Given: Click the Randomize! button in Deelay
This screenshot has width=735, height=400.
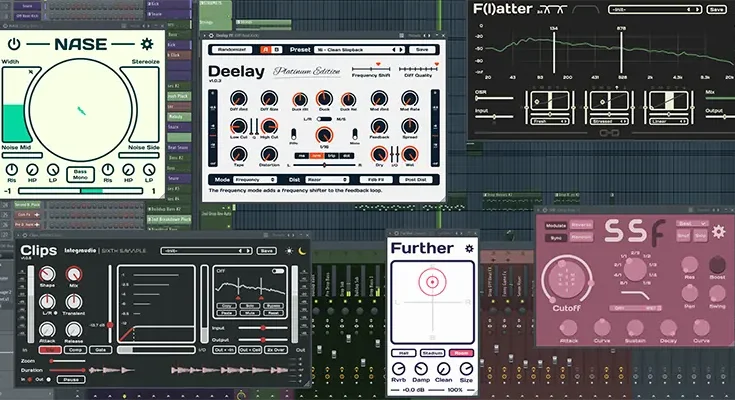Looking at the screenshot, I should click(x=232, y=49).
